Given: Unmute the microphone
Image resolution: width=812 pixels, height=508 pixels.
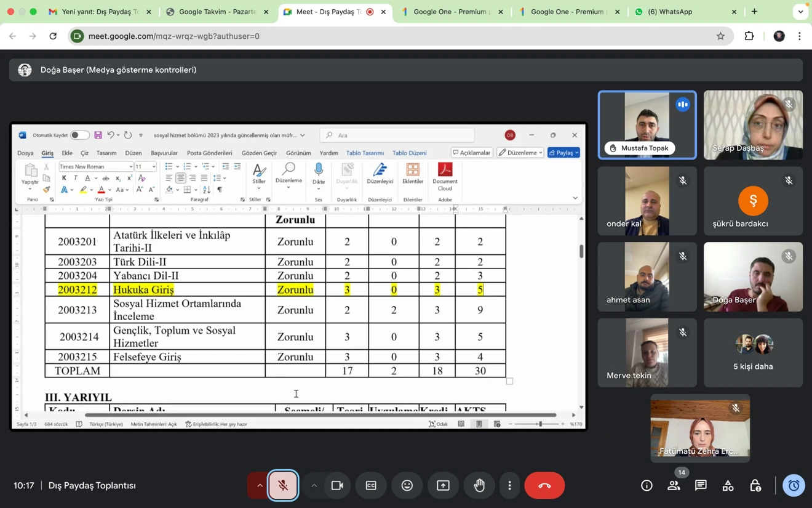Looking at the screenshot, I should [x=283, y=485].
